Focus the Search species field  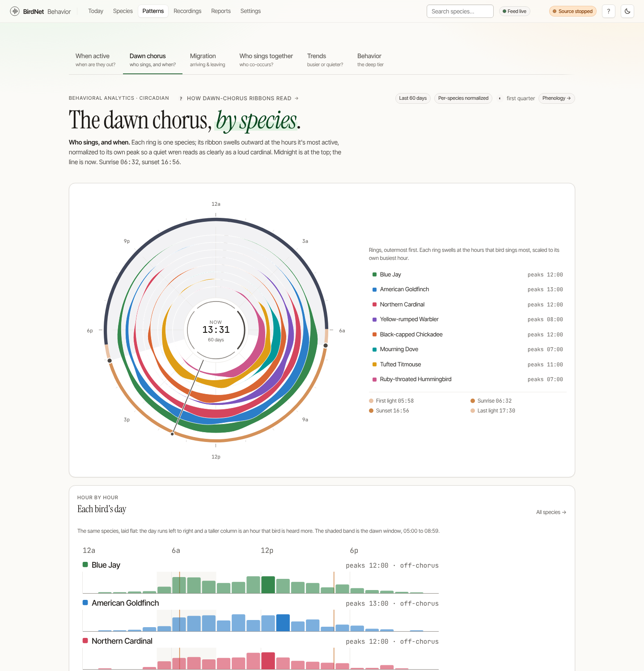pos(460,11)
